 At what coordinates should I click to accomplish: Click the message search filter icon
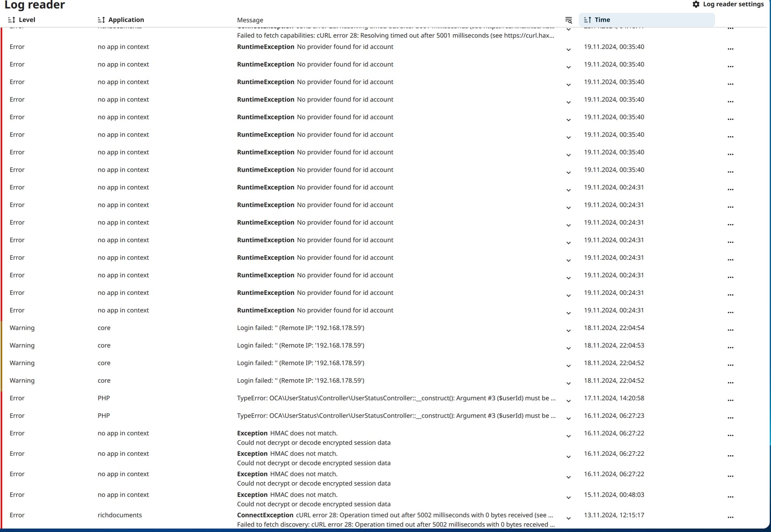568,20
